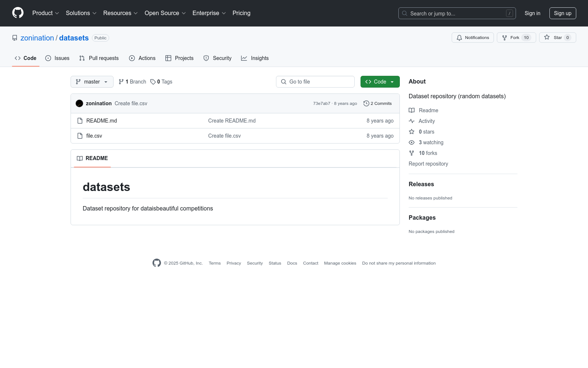The height and width of the screenshot is (368, 588).
Task: Click the Report repository link
Action: (x=428, y=164)
